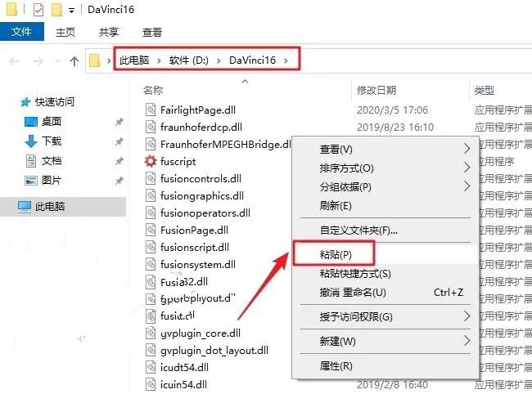Select the FairlightPage.dll file
This screenshot has height=394, width=532.
coord(198,110)
